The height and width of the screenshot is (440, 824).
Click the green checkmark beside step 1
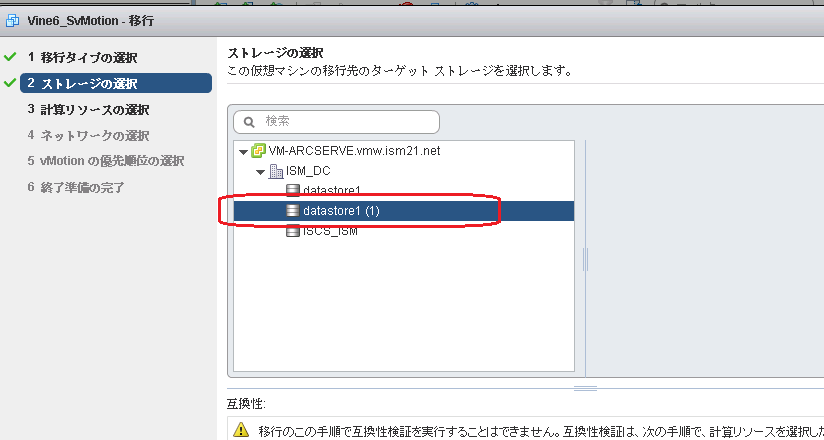click(x=11, y=57)
